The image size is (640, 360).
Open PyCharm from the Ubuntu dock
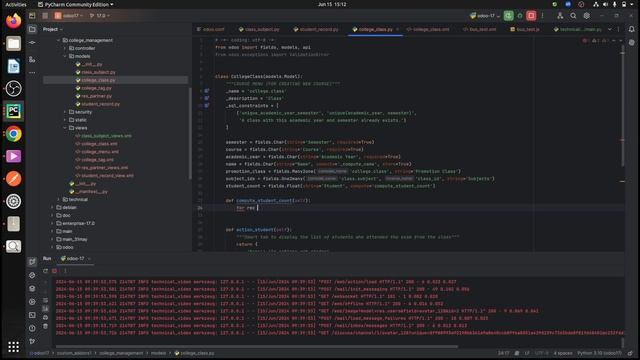13,111
